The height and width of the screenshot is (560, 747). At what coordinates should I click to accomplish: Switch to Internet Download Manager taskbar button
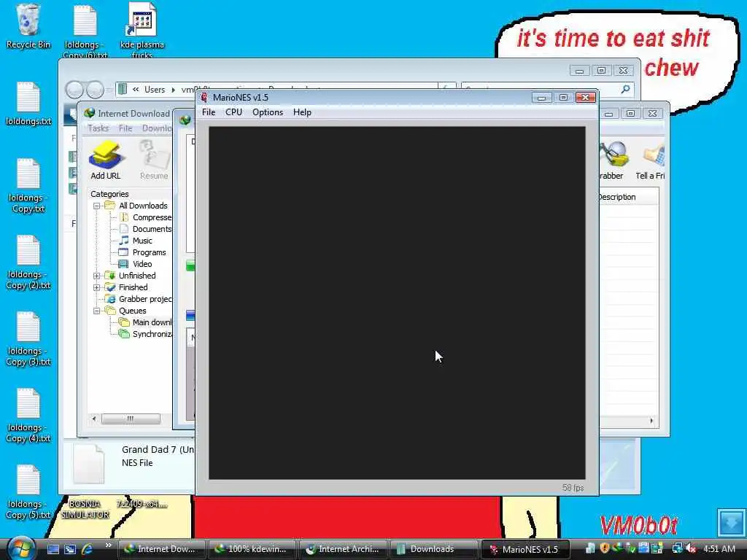pos(161,549)
